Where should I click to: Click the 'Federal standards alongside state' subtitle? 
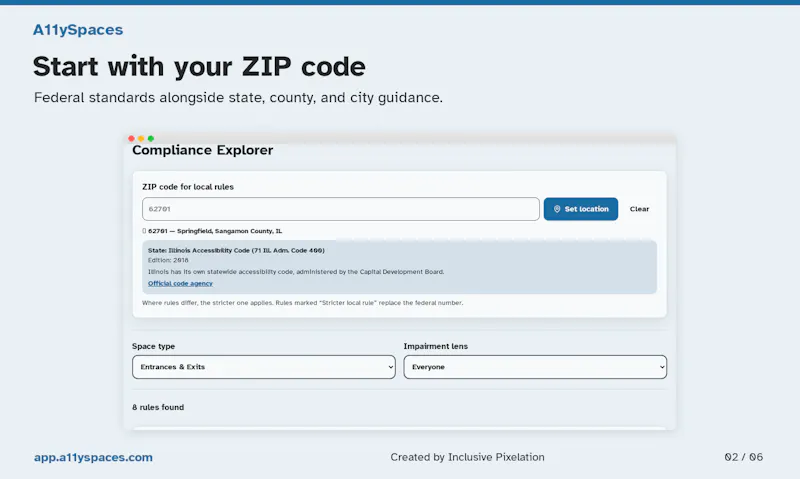tap(238, 97)
